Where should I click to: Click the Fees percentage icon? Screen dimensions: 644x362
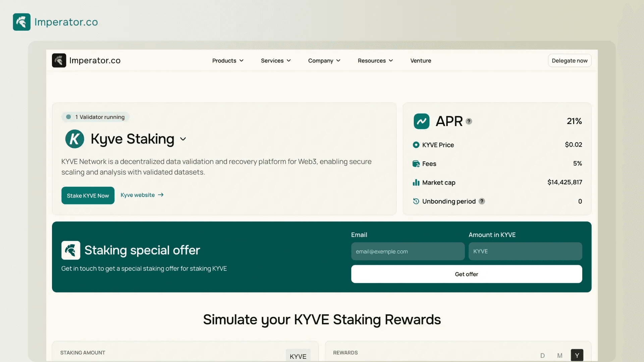point(416,164)
